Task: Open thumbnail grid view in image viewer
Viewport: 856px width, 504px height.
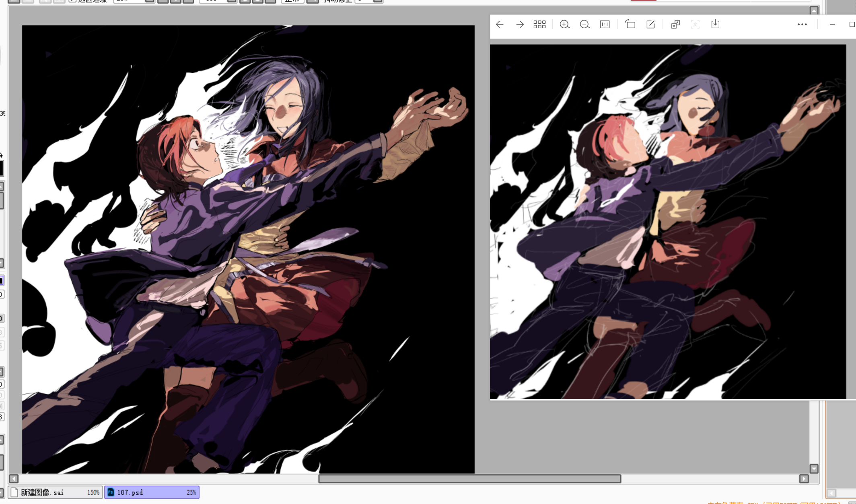Action: pyautogui.click(x=539, y=25)
